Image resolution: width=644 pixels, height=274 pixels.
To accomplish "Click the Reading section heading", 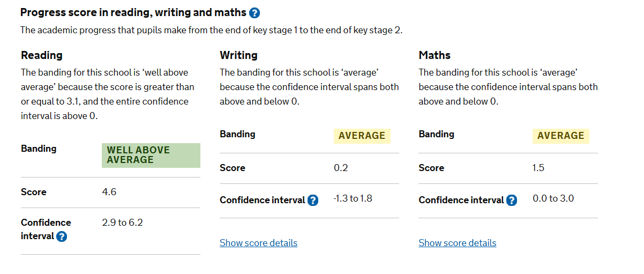I will tap(41, 55).
